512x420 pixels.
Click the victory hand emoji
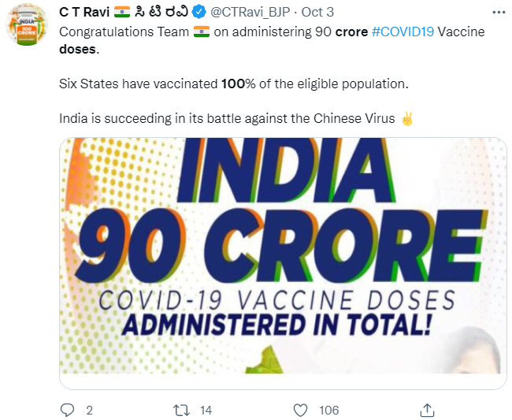(x=407, y=118)
